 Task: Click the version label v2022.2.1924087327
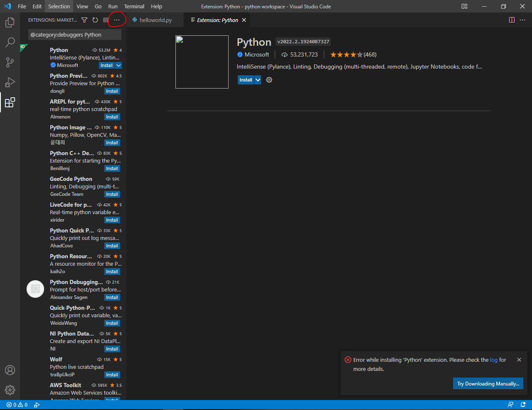click(303, 42)
